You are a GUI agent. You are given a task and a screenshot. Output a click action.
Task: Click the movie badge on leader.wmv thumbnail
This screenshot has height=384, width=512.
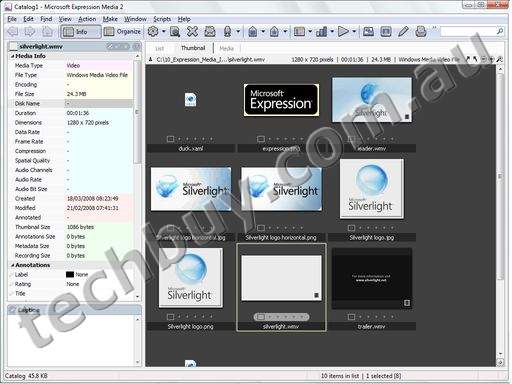click(x=407, y=117)
